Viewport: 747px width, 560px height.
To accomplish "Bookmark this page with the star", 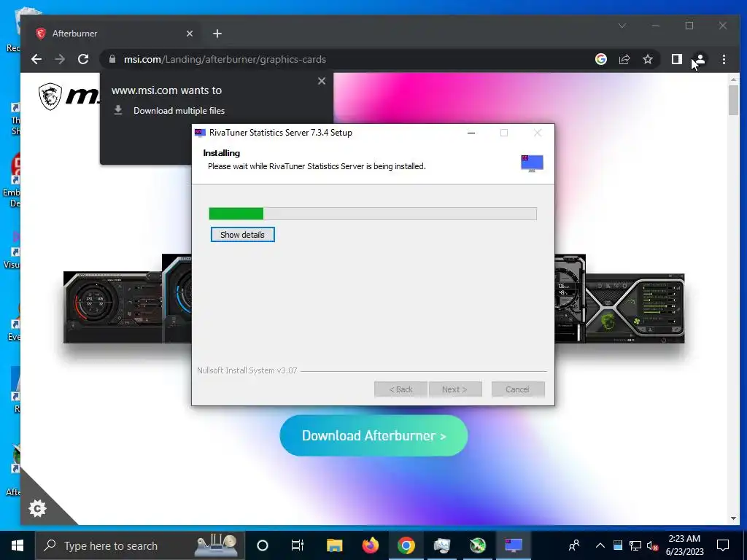I will [x=648, y=59].
